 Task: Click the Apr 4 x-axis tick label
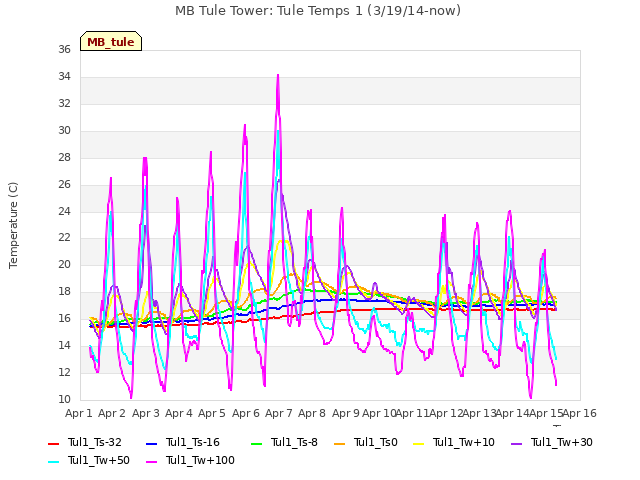[x=179, y=413]
